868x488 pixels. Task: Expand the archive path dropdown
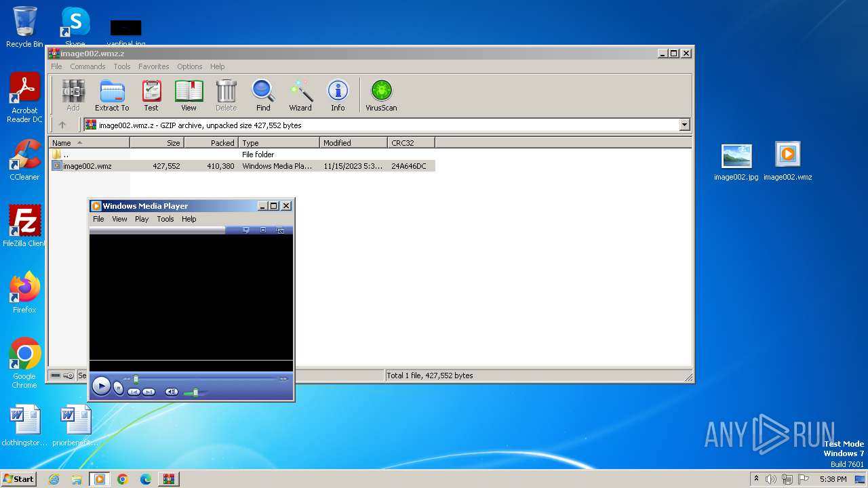[684, 125]
